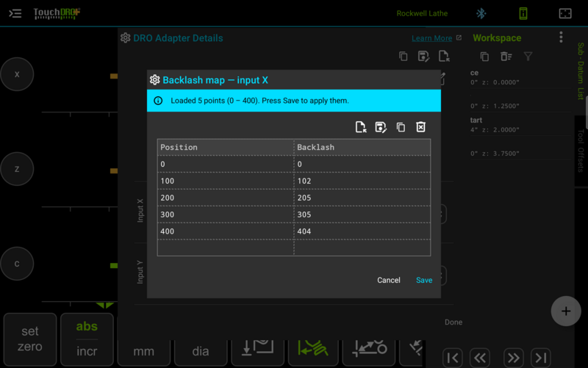
Task: Edit backlash cell 404
Action: click(362, 231)
